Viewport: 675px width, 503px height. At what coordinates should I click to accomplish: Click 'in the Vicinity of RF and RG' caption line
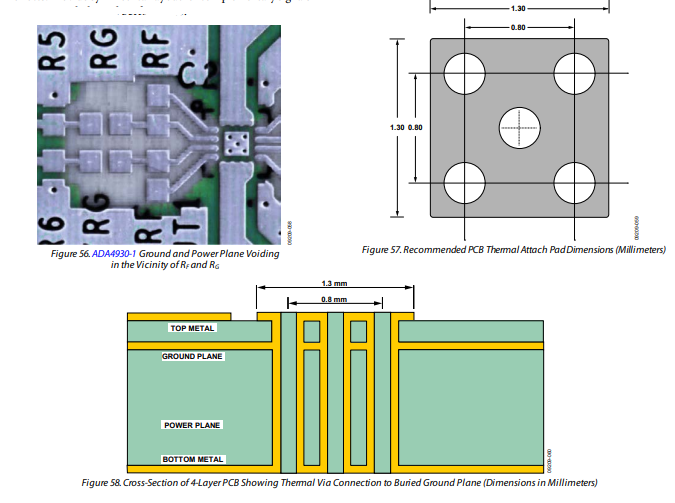tap(165, 265)
